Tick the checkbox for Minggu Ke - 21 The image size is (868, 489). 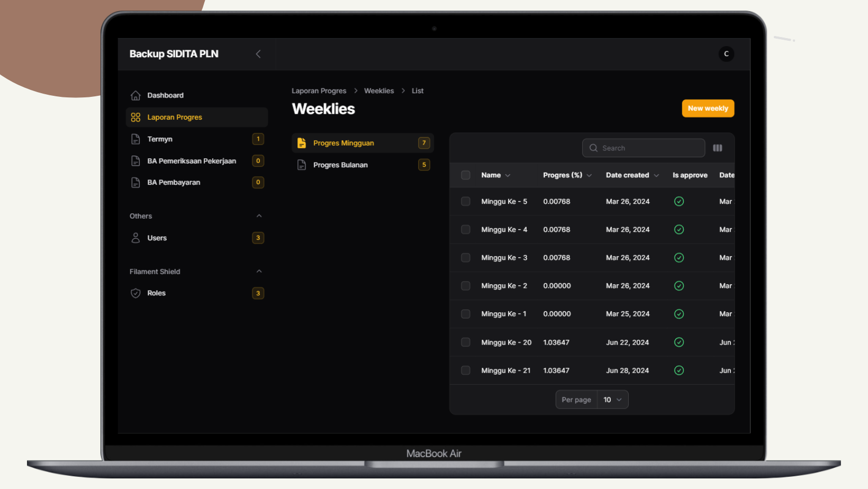pyautogui.click(x=466, y=370)
